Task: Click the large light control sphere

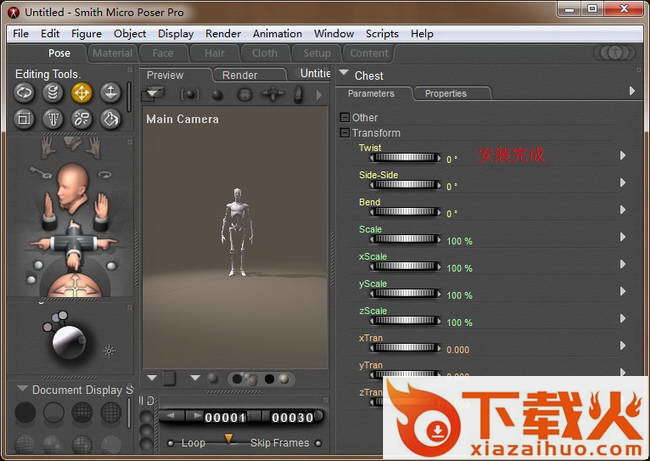Action: tap(69, 342)
